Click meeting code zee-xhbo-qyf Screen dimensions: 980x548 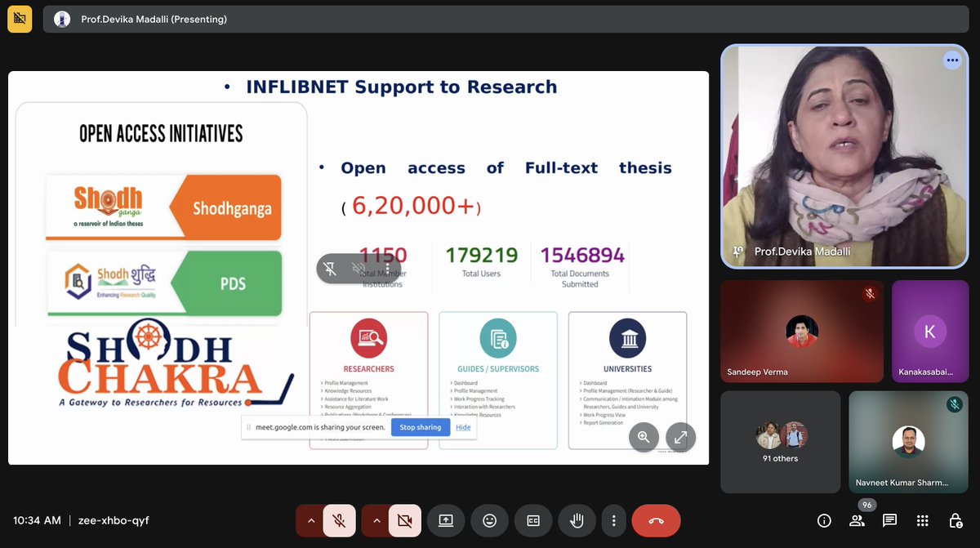[x=114, y=520]
